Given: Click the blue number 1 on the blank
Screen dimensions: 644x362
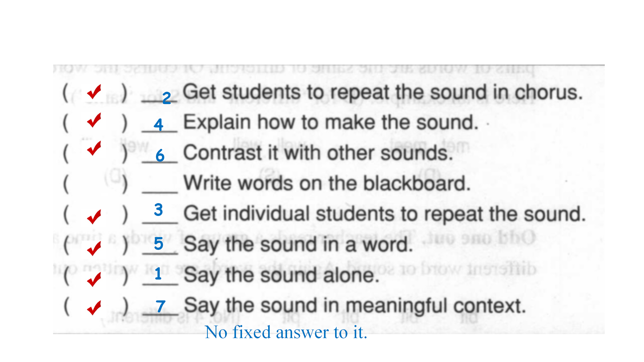Looking at the screenshot, I should click(x=158, y=274).
